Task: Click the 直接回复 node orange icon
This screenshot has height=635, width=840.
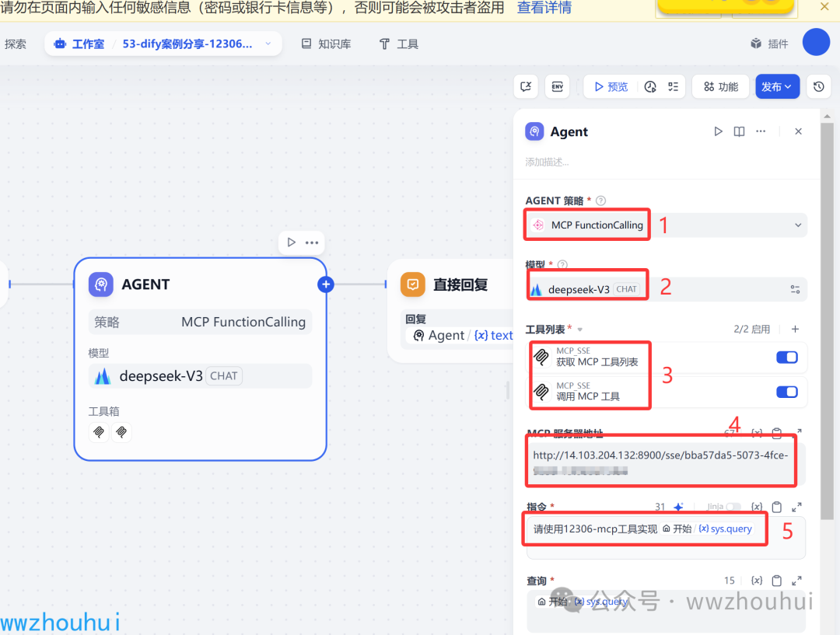Action: tap(413, 284)
